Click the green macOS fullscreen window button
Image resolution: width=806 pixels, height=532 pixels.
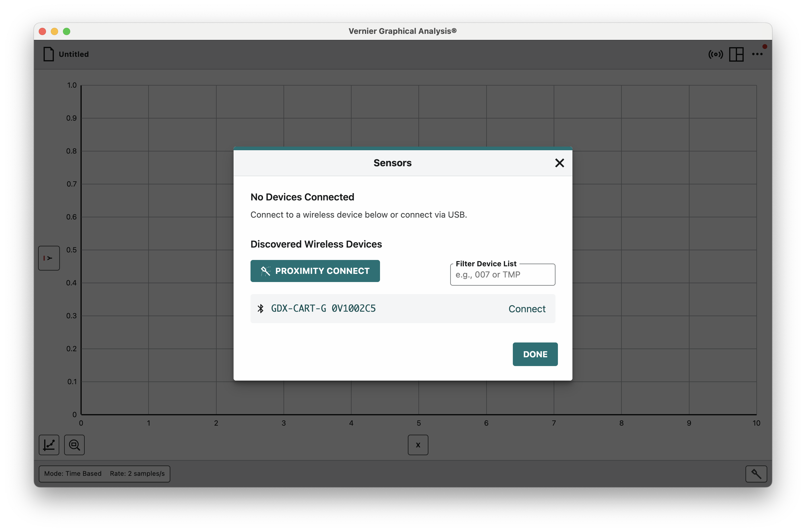coord(67,31)
